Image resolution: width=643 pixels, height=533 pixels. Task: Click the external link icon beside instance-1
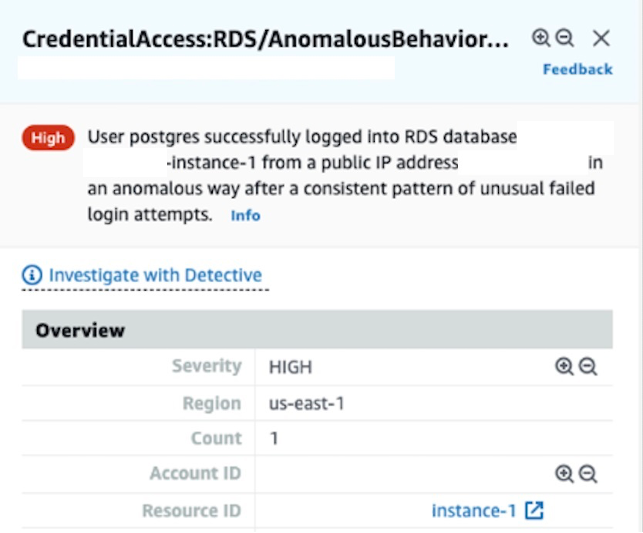pos(535,511)
